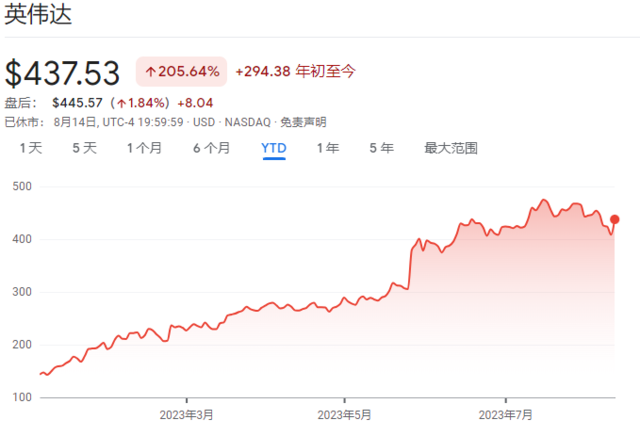Screen dimensions: 640x436
Task: Select the YTD range tab
Action: [x=274, y=148]
